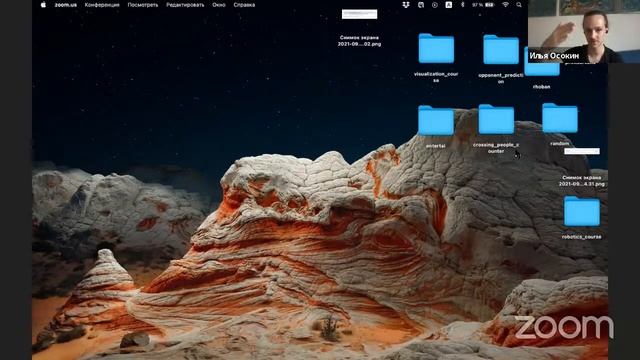Select the crossing_people_counter folder
Image resolution: width=640 pixels, height=360 pixels.
496,119
